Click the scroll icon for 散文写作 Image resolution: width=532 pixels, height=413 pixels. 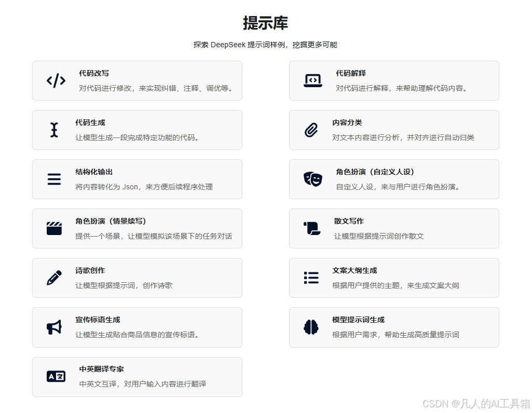coord(312,228)
